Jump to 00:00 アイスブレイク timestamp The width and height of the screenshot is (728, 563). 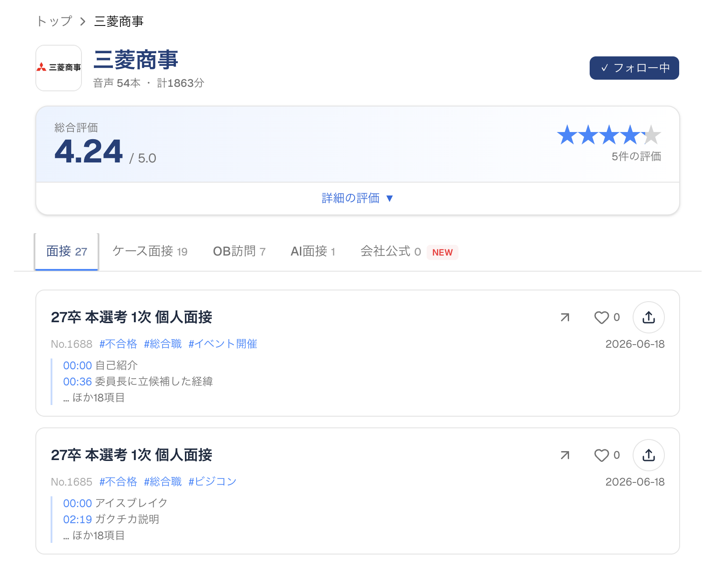(x=116, y=503)
